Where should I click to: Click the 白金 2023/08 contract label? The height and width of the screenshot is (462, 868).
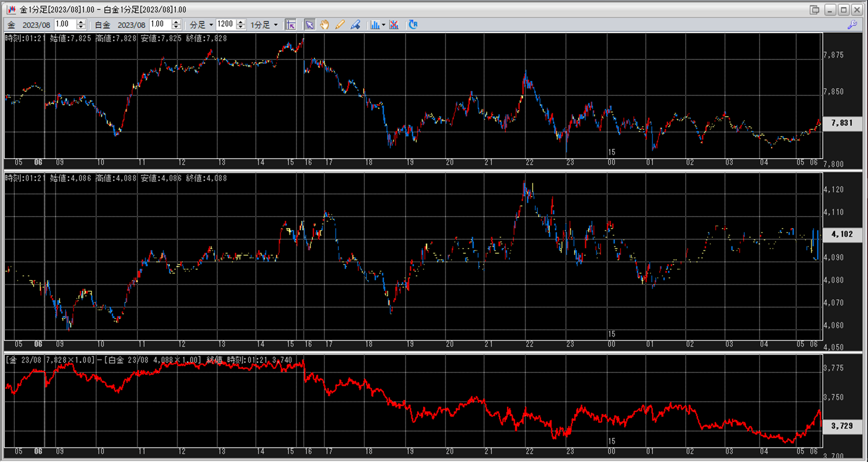pos(131,25)
